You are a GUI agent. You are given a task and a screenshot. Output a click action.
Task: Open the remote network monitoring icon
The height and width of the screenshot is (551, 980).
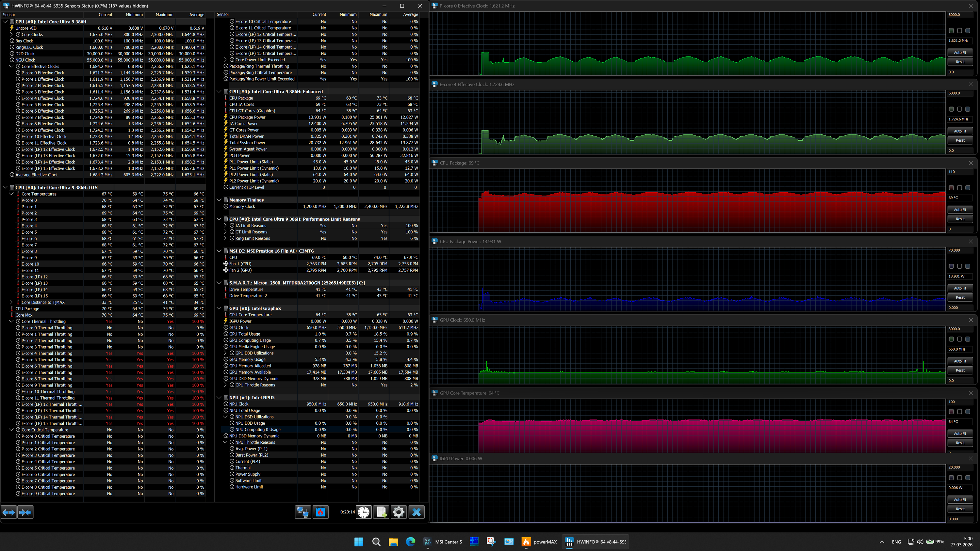pyautogui.click(x=303, y=512)
